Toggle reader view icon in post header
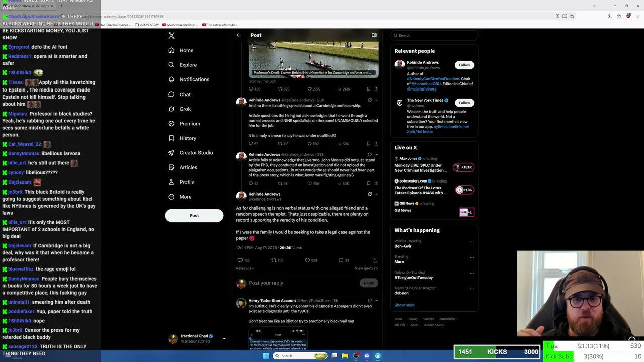Viewport: 644px width, 362px height. click(374, 35)
